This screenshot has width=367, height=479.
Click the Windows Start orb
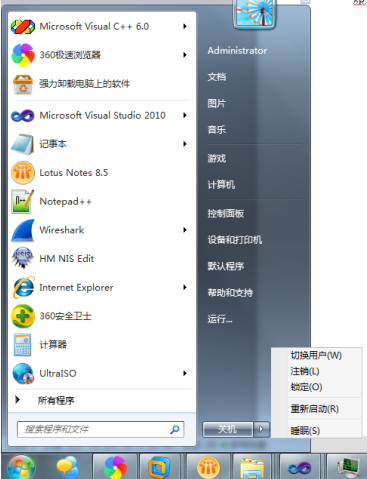click(21, 467)
